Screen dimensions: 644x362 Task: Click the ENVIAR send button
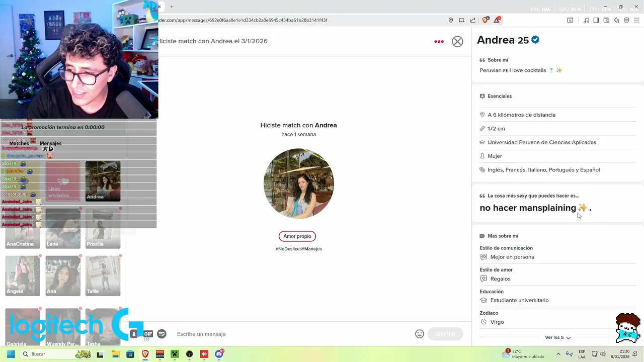click(445, 334)
